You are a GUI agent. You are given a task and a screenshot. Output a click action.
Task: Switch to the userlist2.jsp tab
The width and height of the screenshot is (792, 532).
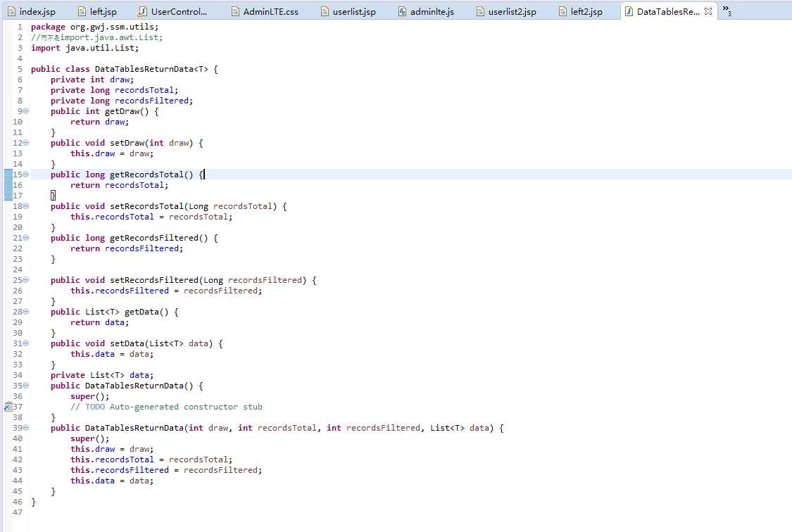(x=507, y=11)
